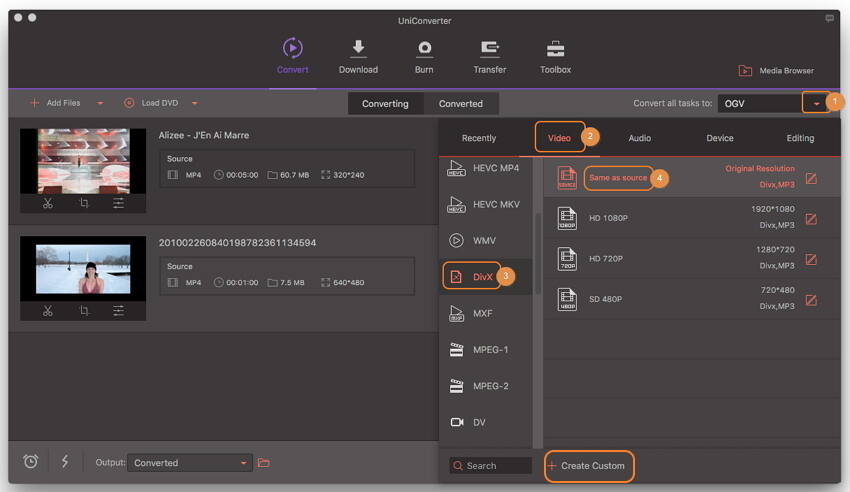This screenshot has width=850, height=492.
Task: Edit the SD 480P preset settings
Action: tap(811, 300)
